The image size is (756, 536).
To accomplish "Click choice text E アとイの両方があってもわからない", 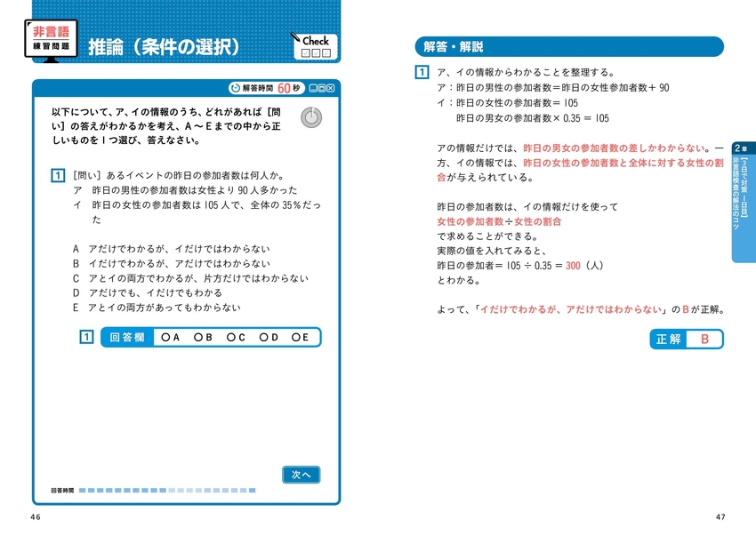I will click(157, 308).
